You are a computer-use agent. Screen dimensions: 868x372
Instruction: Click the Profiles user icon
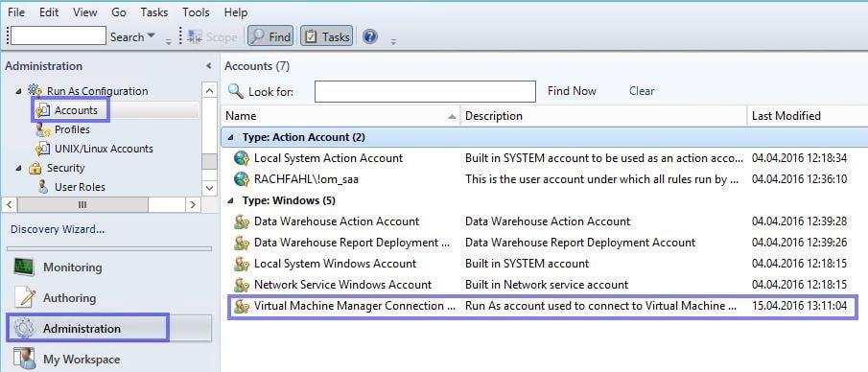click(x=43, y=129)
